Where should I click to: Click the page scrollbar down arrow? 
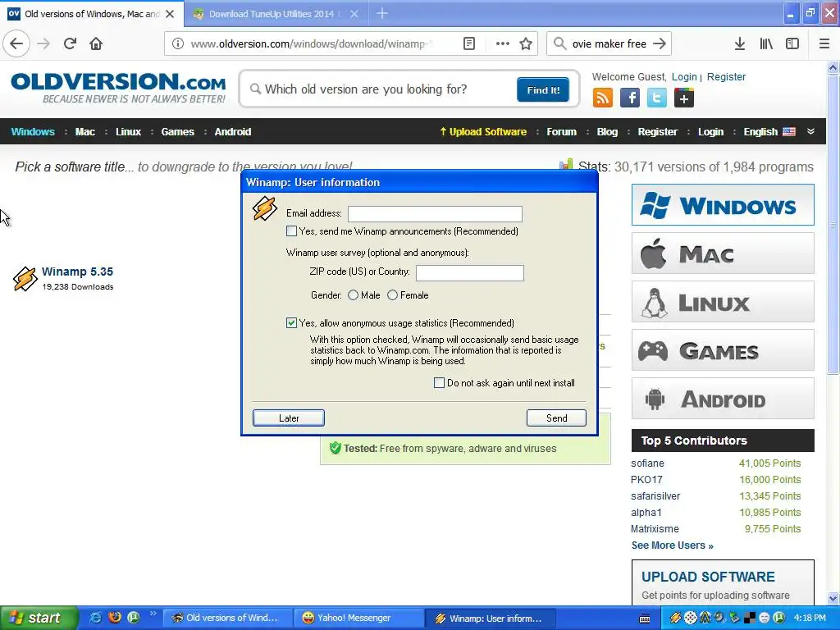(833, 598)
